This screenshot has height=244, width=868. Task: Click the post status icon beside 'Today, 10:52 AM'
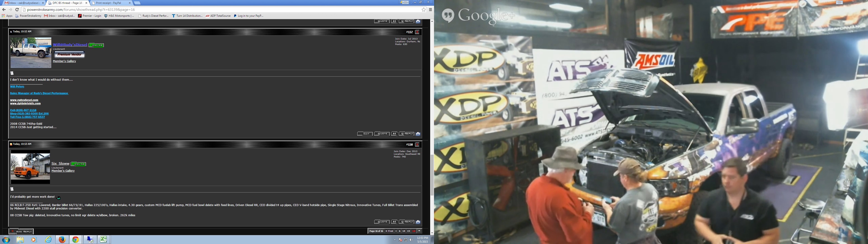pyautogui.click(x=11, y=32)
